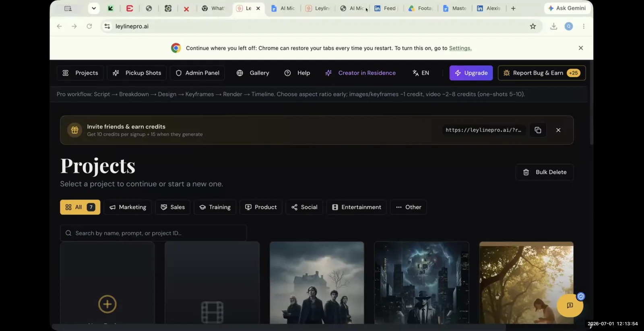Open the Help page
The width and height of the screenshot is (644, 331).
(x=297, y=73)
